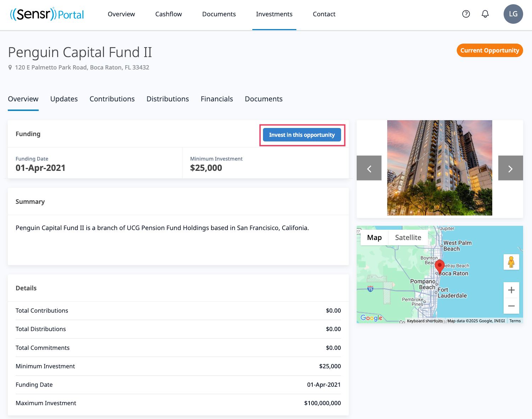
Task: Switch to the fund Documents tab
Action: pos(264,99)
